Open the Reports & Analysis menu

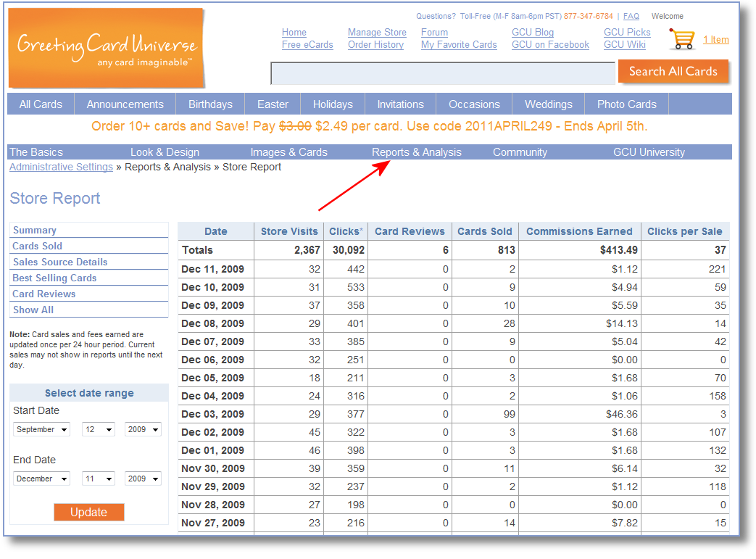point(417,152)
